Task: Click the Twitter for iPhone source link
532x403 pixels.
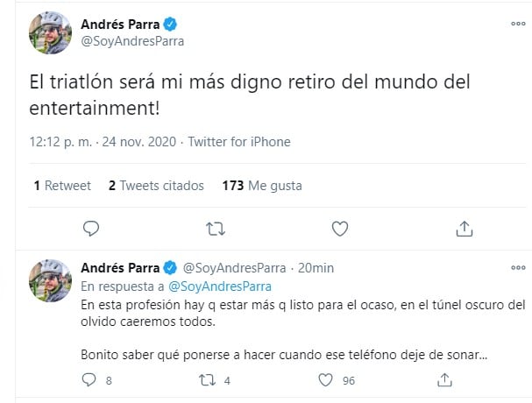Action: 239,142
